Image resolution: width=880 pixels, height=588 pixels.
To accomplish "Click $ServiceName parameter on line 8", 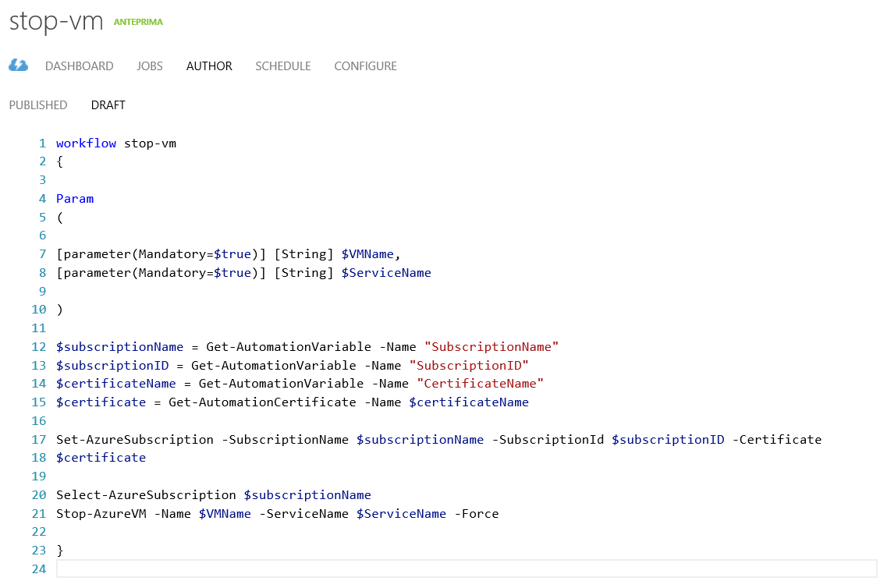I will coord(386,273).
